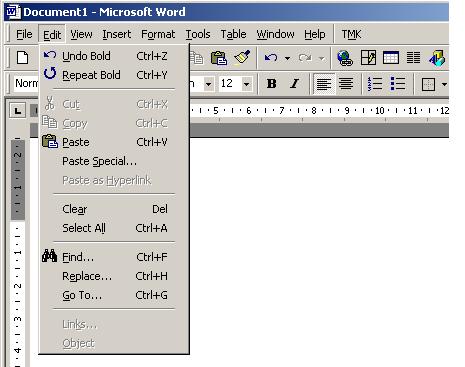Open the Normal style box
The image size is (465, 367).
tap(26, 83)
